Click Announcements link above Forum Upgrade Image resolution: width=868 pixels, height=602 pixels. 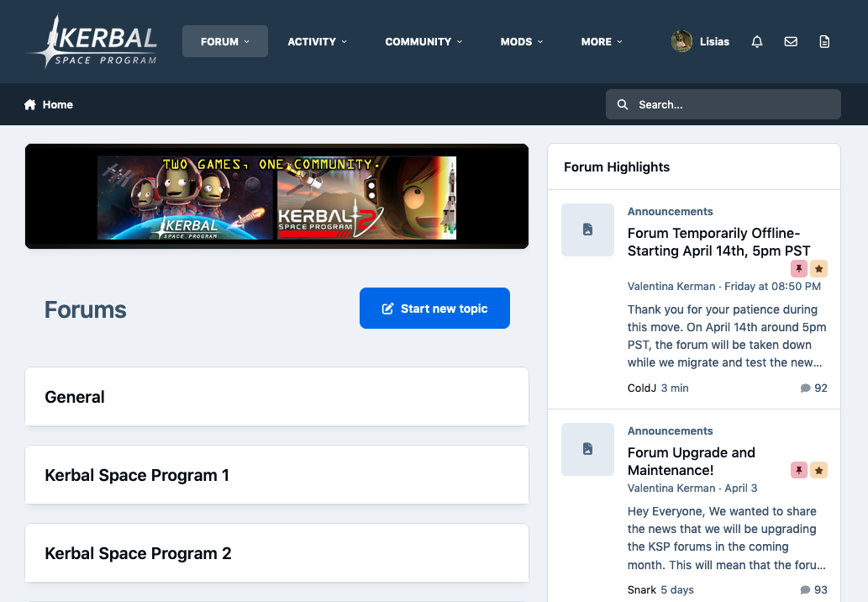[670, 430]
